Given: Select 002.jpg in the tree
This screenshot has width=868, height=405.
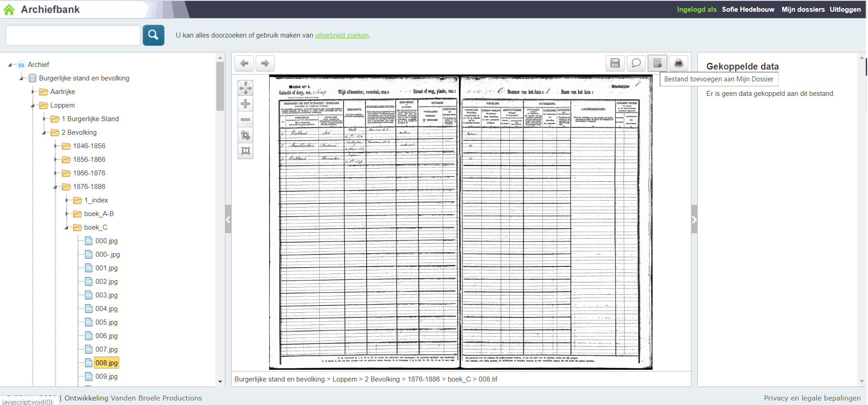Looking at the screenshot, I should tap(107, 282).
